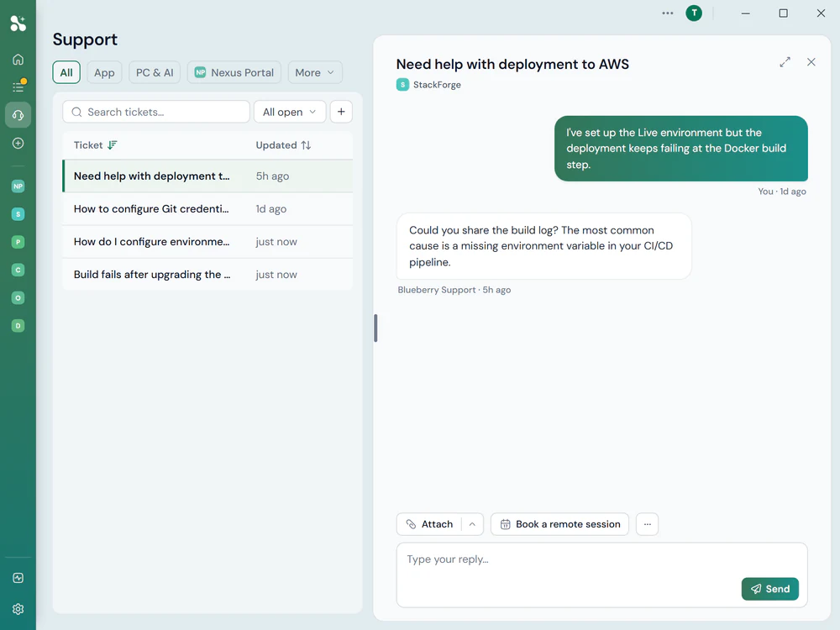Click the StackForge S badge icon
The width and height of the screenshot is (840, 630).
(x=402, y=85)
